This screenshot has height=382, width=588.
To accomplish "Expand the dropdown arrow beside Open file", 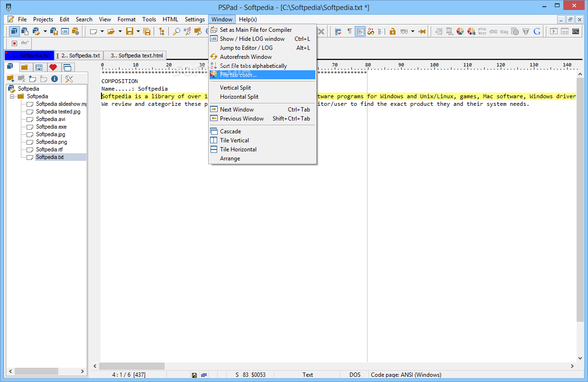I will pos(120,32).
